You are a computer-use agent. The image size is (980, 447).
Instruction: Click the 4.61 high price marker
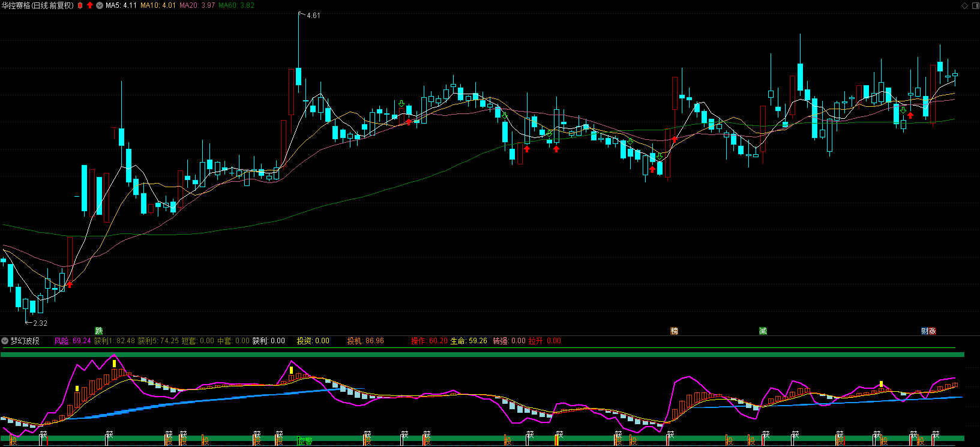point(313,16)
